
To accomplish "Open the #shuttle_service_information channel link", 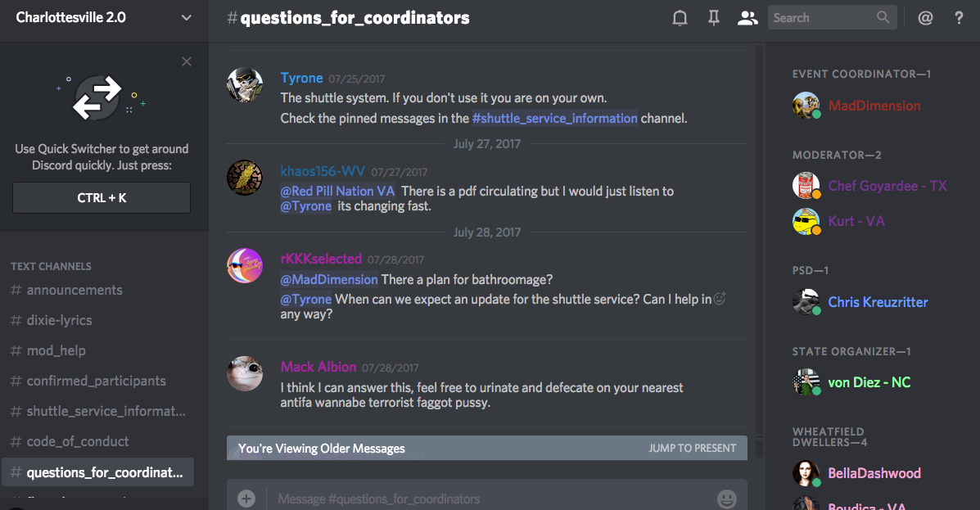I will pyautogui.click(x=554, y=118).
